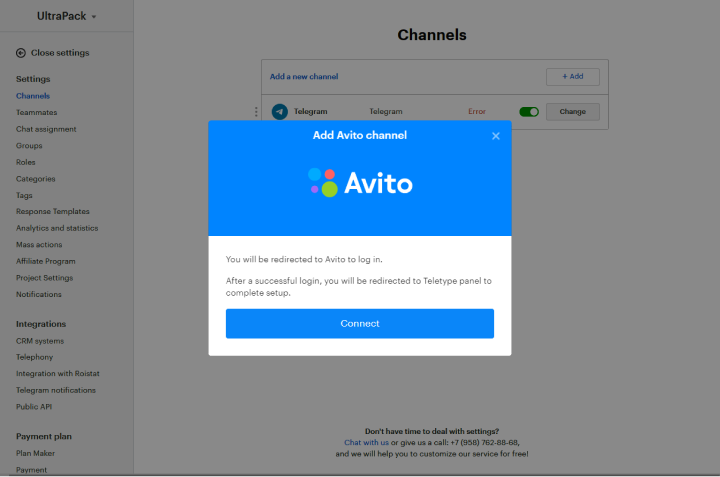Click the Telegram channel icon

[x=280, y=112]
